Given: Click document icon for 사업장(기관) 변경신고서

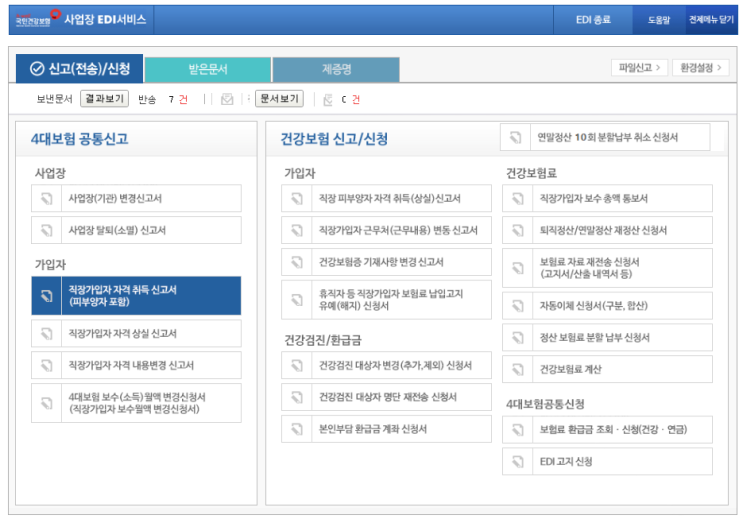Looking at the screenshot, I should (x=46, y=198).
